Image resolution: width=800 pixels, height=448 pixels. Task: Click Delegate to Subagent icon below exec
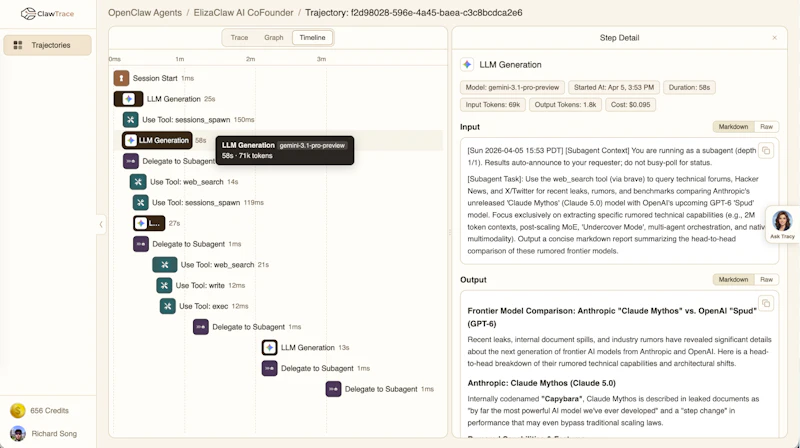click(x=201, y=327)
